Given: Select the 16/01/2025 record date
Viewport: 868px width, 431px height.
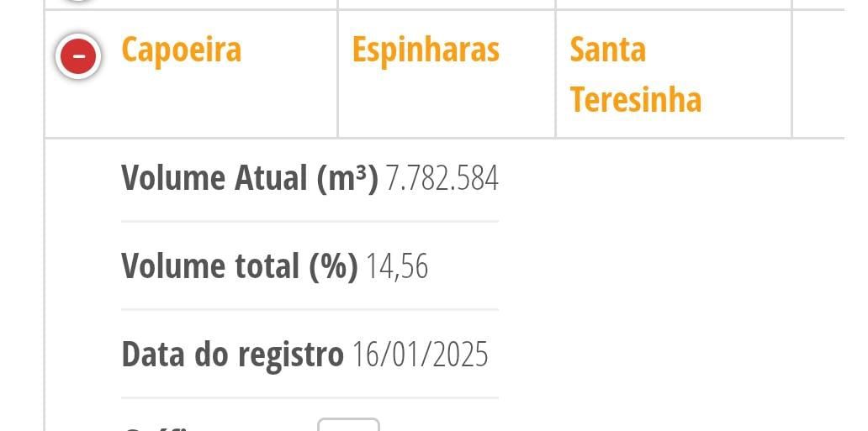Looking at the screenshot, I should point(421,355).
